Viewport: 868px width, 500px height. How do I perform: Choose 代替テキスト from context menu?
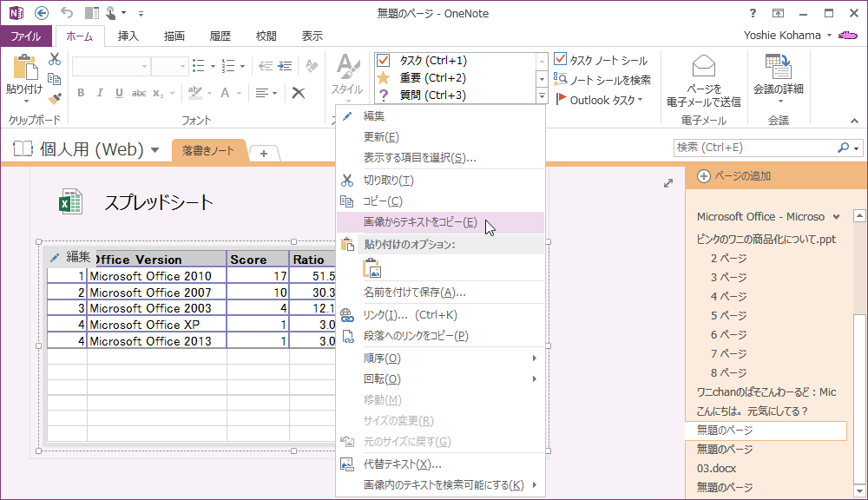click(x=441, y=464)
